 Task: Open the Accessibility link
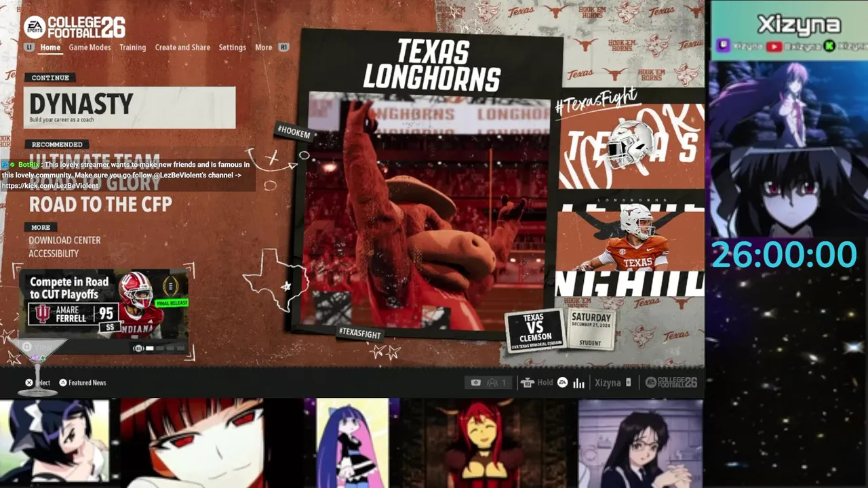[x=54, y=253]
